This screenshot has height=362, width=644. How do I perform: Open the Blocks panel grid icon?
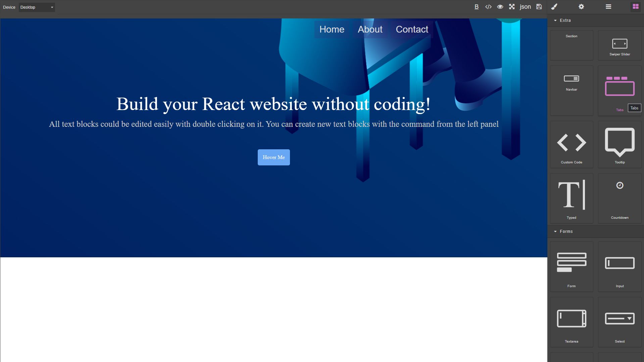(636, 7)
